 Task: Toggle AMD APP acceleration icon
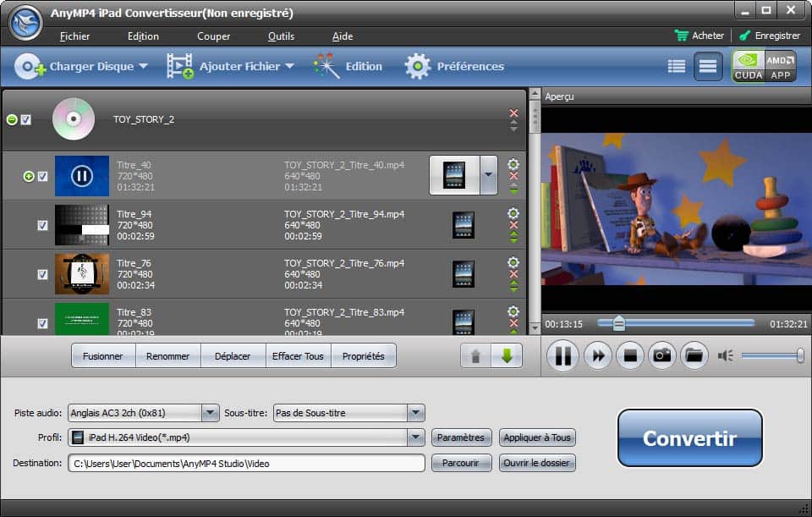point(781,66)
